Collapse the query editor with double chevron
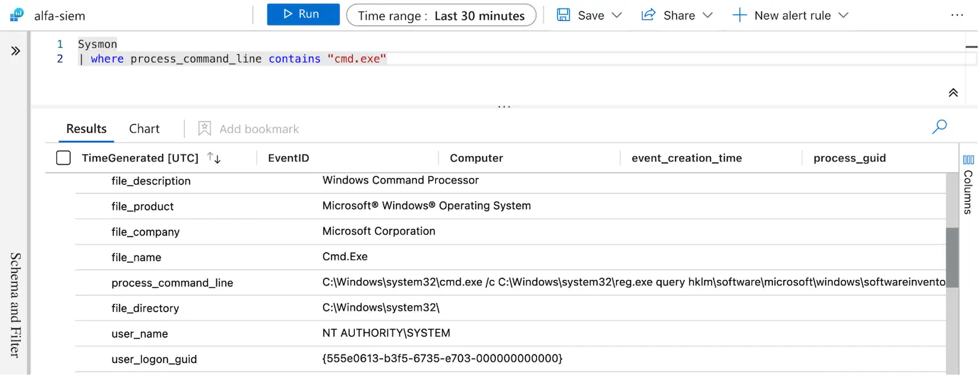This screenshot has height=376, width=980. coord(953,93)
